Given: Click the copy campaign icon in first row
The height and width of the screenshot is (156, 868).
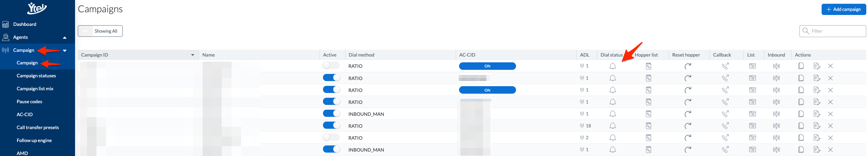Looking at the screenshot, I should point(801,66).
